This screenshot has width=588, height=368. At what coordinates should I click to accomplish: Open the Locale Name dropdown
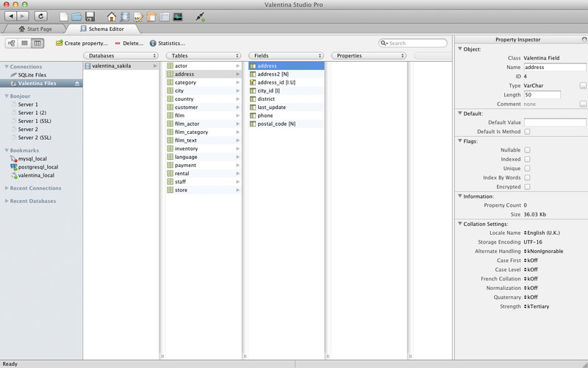(542, 233)
